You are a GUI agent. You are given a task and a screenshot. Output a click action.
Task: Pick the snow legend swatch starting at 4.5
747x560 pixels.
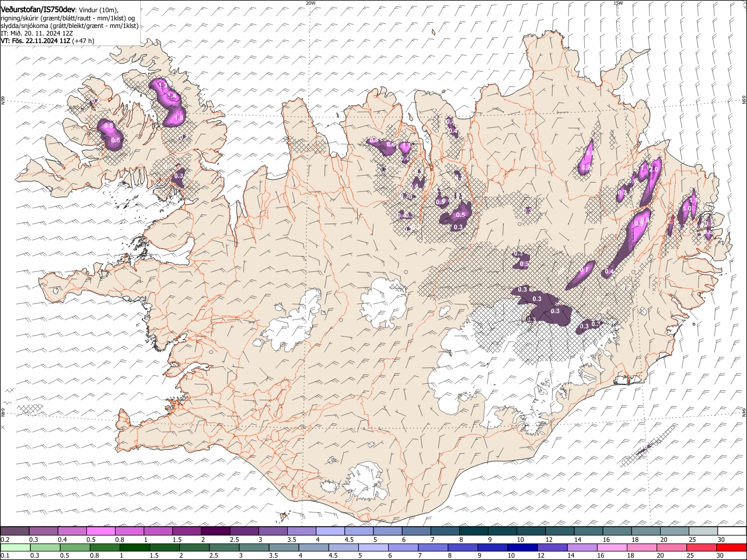point(358,531)
